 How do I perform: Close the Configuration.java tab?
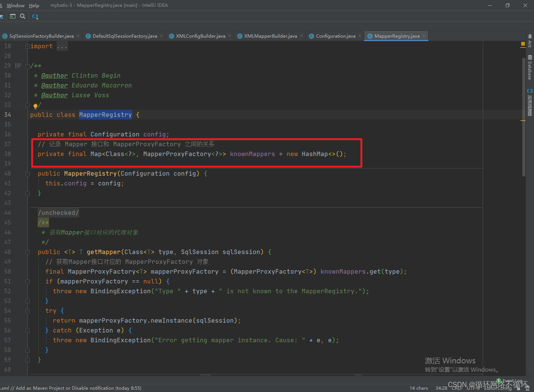click(360, 36)
